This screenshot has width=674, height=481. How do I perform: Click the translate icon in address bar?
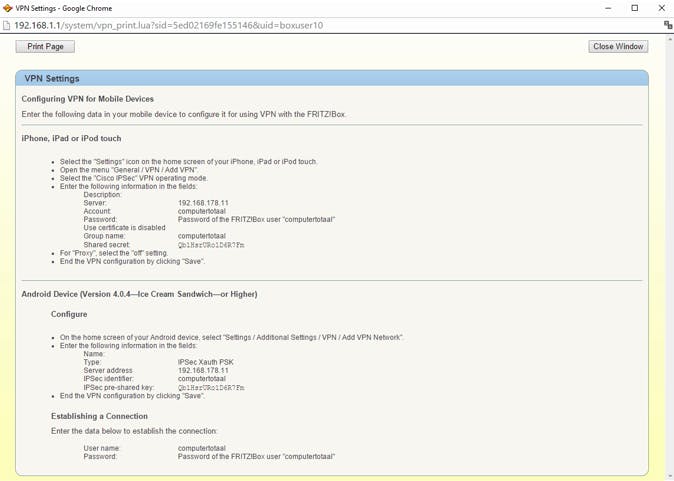pos(668,25)
